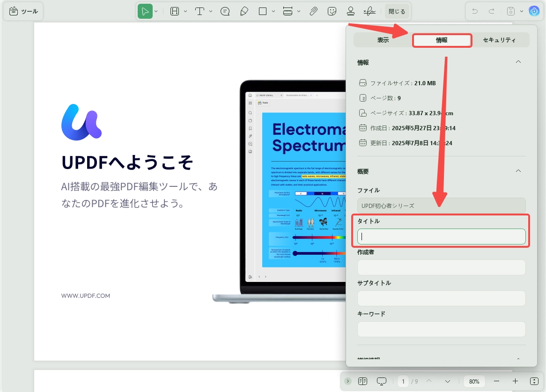Viewport: 546px width, 392px height.
Task: Select the rectangle shape tool
Action: [x=263, y=12]
